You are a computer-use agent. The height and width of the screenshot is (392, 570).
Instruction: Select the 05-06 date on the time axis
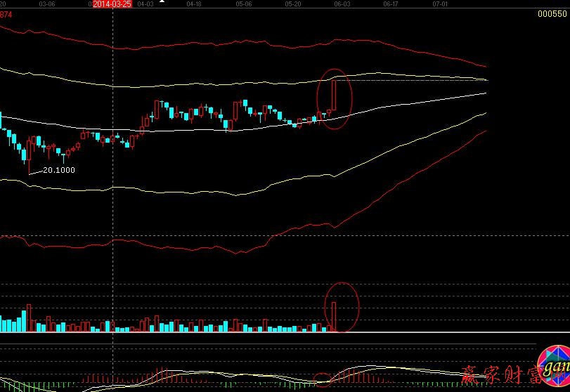click(244, 4)
